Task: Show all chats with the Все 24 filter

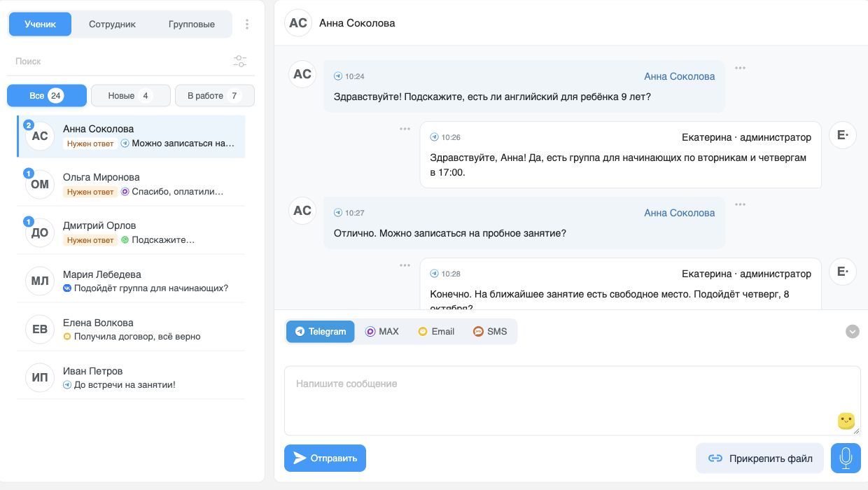Action: pos(47,96)
